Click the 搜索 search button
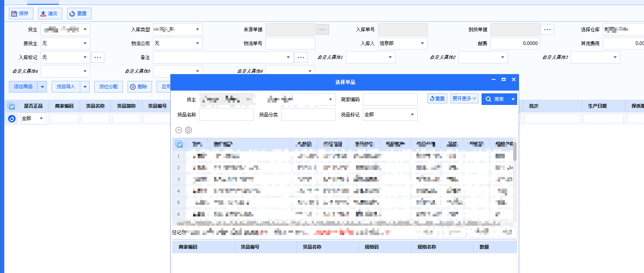 pos(495,99)
